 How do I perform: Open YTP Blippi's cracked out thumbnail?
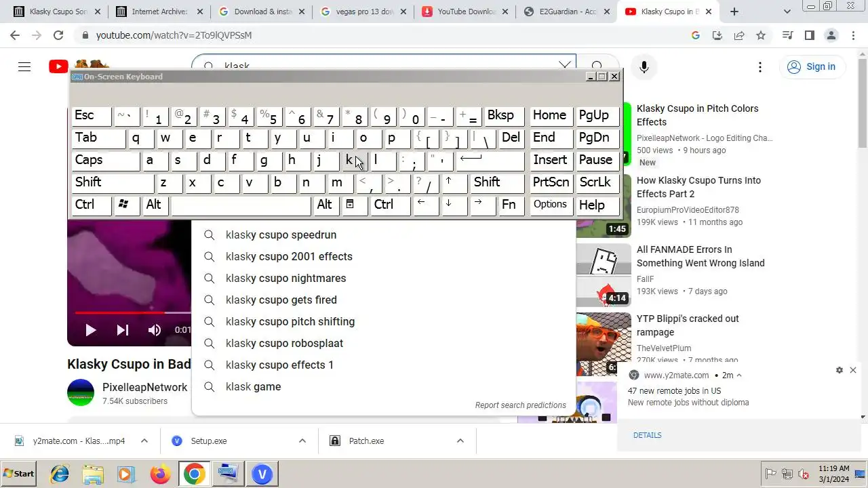coord(604,344)
